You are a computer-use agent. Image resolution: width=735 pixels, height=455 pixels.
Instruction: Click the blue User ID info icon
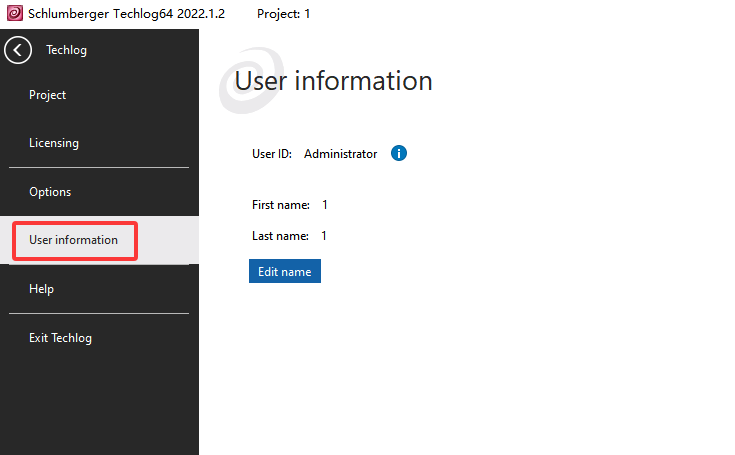pos(398,153)
